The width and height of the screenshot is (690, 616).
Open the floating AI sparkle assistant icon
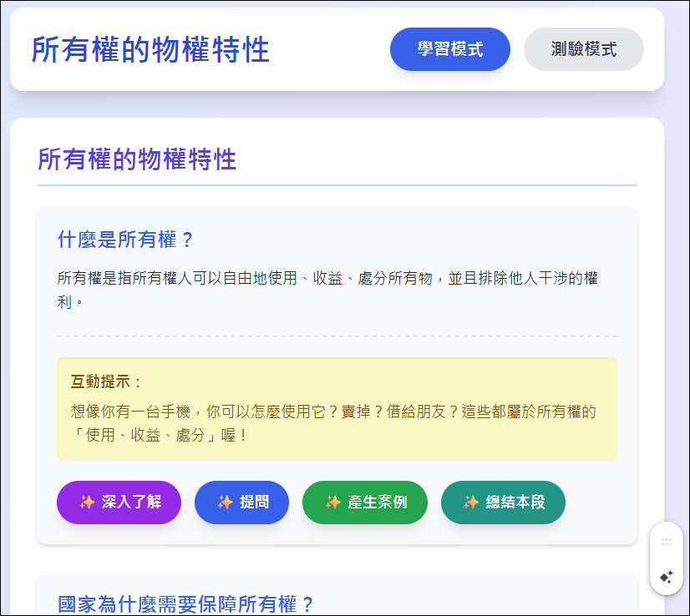(x=667, y=577)
